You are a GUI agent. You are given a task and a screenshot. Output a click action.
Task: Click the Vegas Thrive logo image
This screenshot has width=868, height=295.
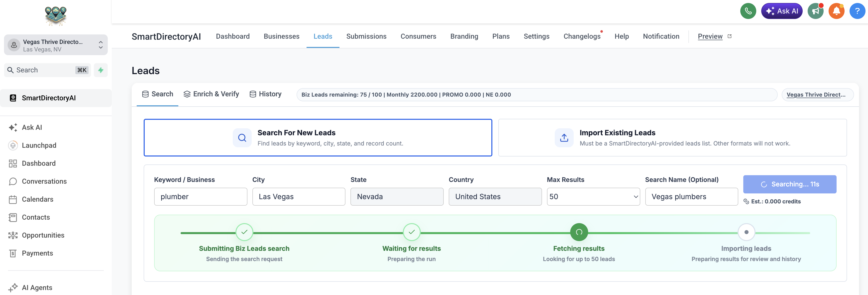coord(56,16)
